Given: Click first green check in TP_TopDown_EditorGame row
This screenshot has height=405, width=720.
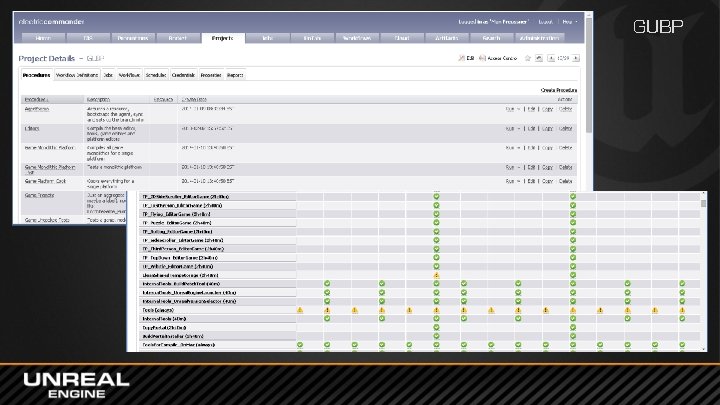Looking at the screenshot, I should (436, 258).
